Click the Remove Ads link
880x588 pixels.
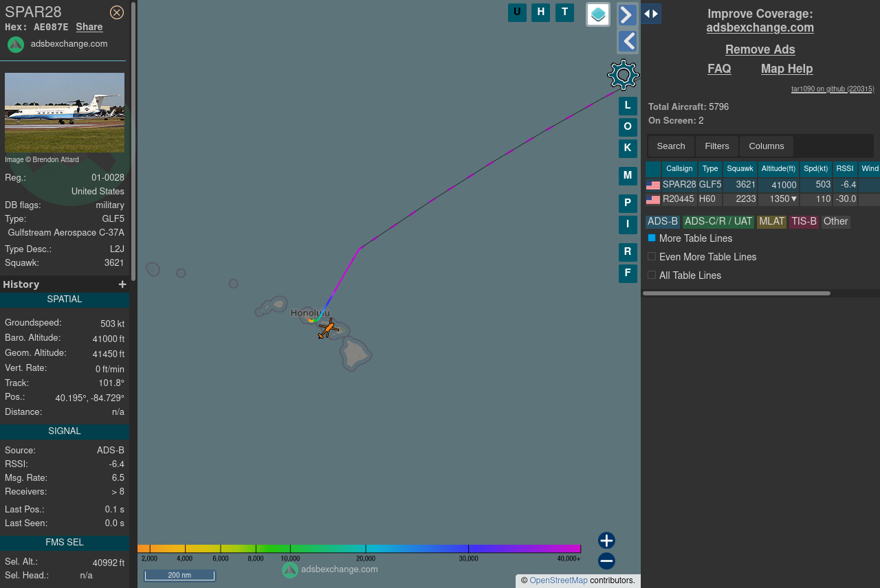(x=760, y=49)
